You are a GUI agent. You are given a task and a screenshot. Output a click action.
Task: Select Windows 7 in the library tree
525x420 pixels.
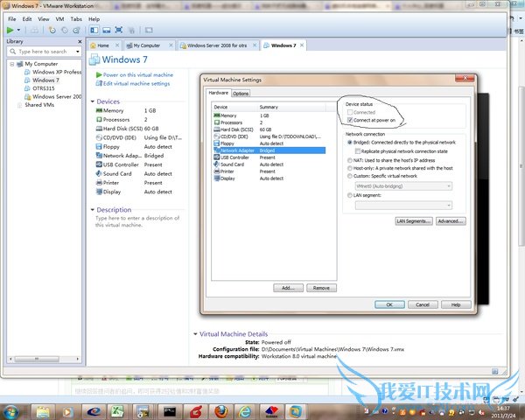pos(42,80)
